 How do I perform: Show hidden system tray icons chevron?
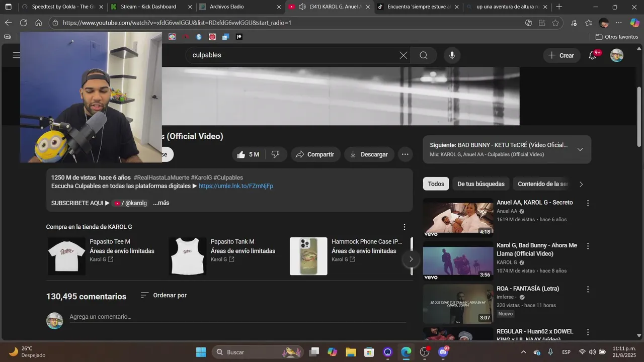(523, 352)
